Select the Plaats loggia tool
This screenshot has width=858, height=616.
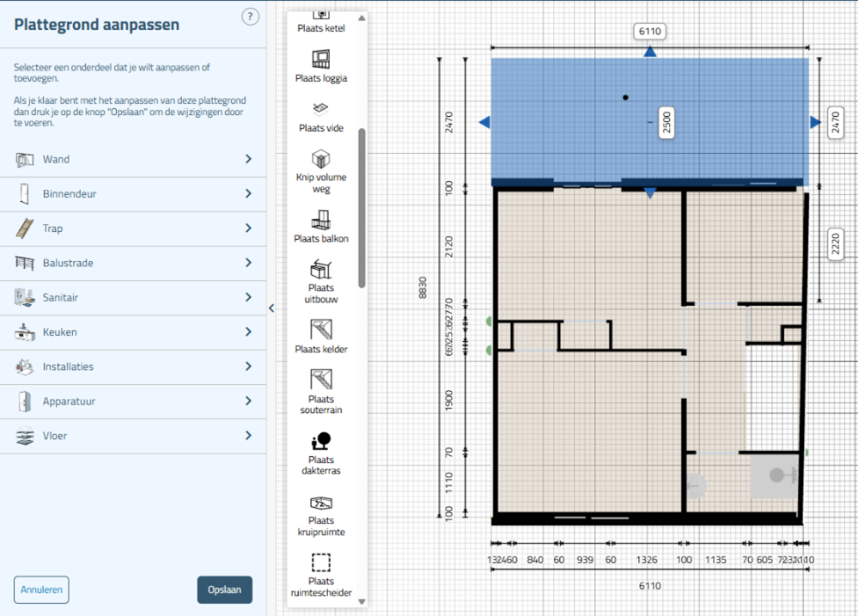pos(321,59)
